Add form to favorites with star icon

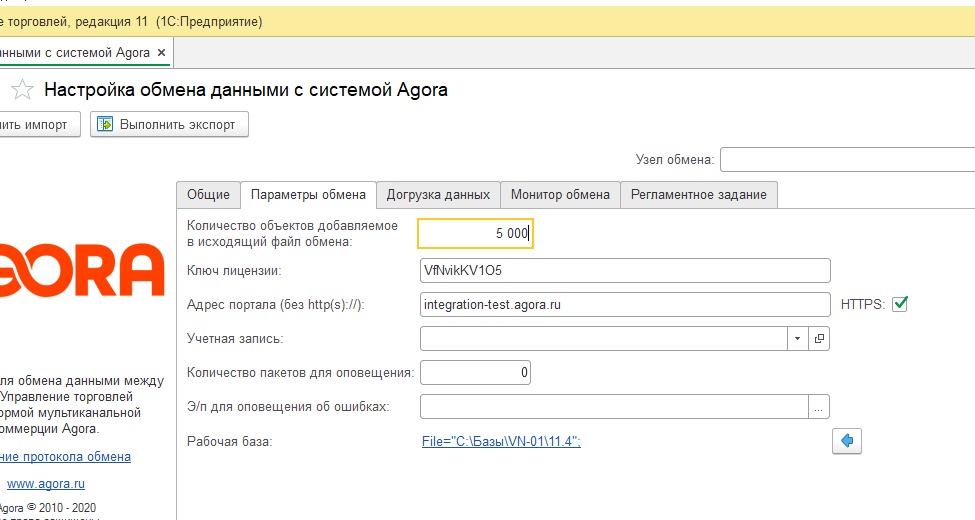tap(22, 90)
